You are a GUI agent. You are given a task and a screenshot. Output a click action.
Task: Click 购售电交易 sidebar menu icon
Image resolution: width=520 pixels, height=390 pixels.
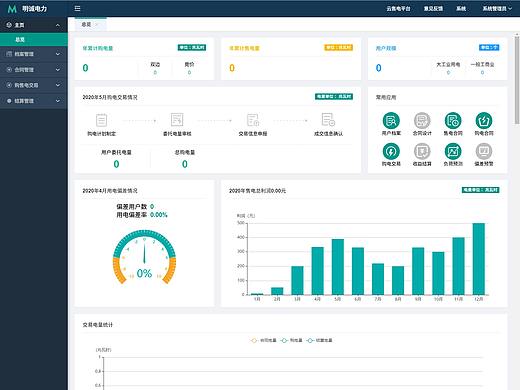point(9,85)
